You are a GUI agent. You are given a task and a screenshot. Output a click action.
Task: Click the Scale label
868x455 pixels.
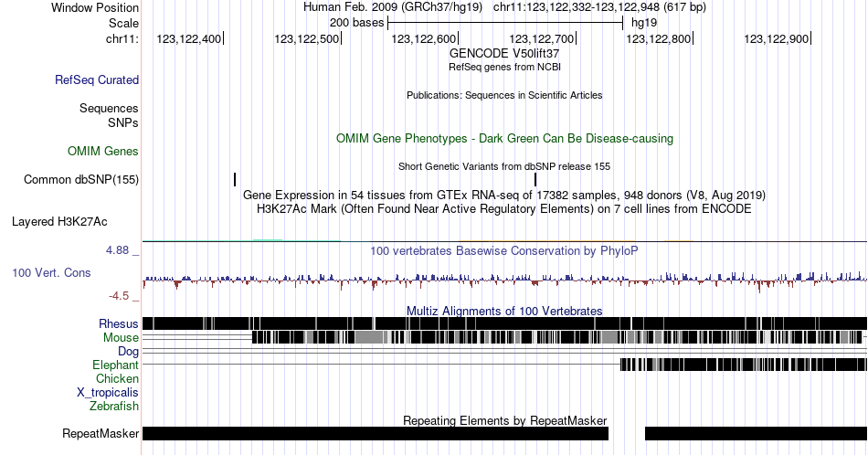coord(124,23)
